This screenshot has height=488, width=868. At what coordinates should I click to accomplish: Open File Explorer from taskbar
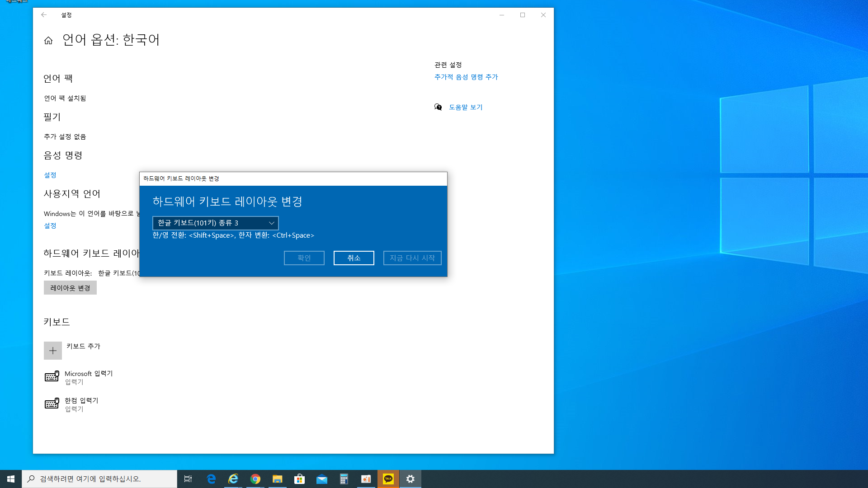[x=278, y=479]
